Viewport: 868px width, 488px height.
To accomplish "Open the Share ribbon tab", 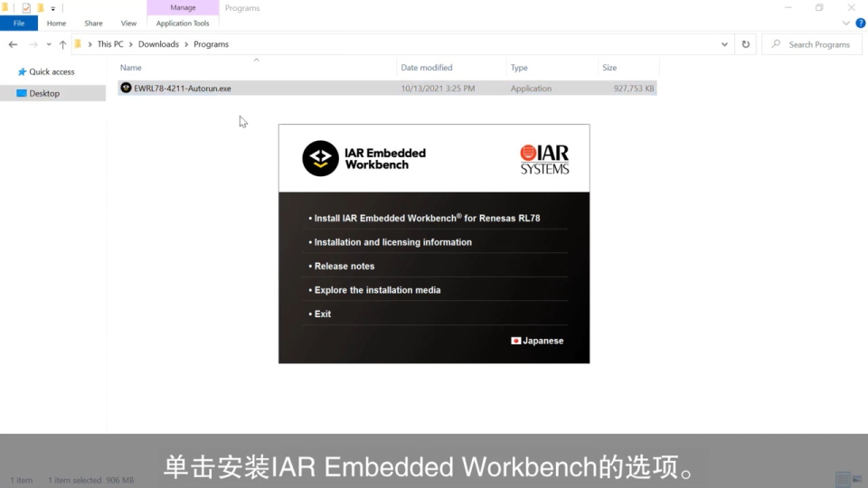I will [93, 23].
